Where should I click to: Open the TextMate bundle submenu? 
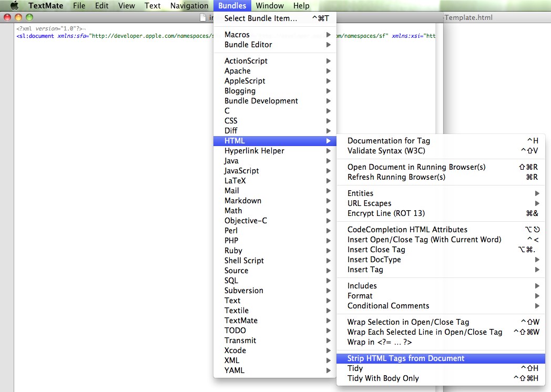click(x=275, y=321)
